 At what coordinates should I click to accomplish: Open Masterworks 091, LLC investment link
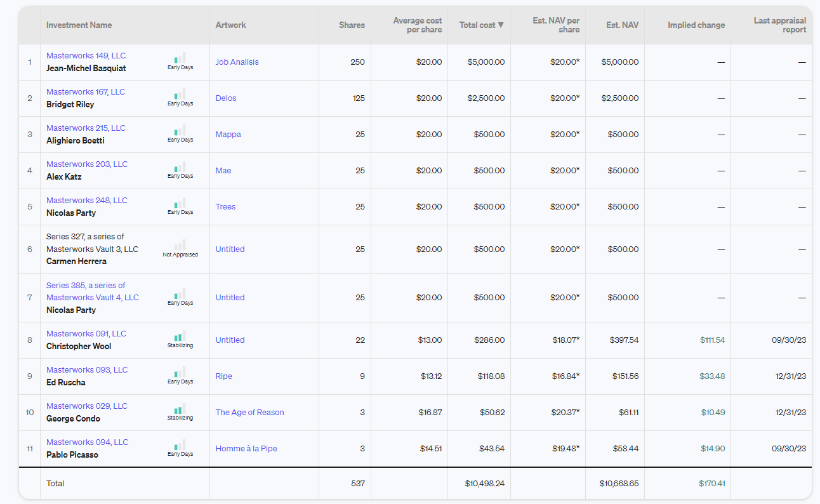click(86, 333)
